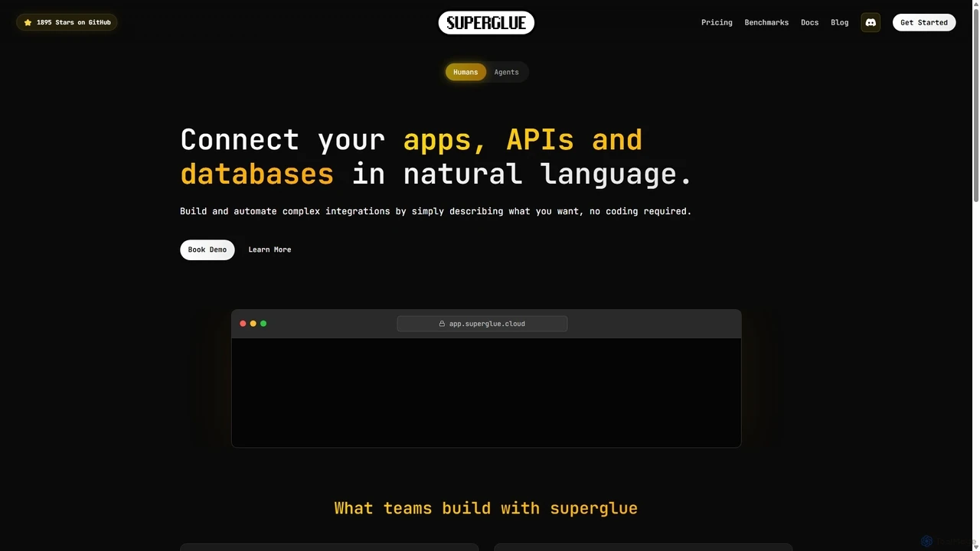This screenshot has width=980, height=551.
Task: Open the 1895 Stars on GitHub badge
Action: 67,22
